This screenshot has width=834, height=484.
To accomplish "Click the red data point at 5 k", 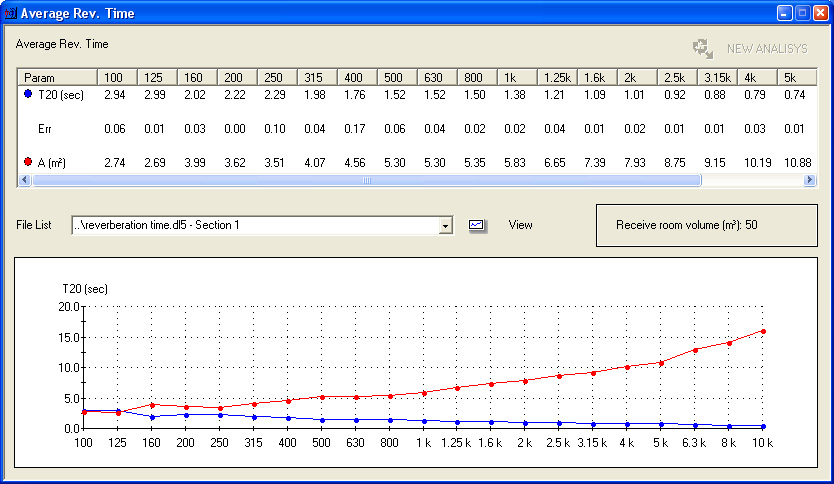I will (661, 363).
